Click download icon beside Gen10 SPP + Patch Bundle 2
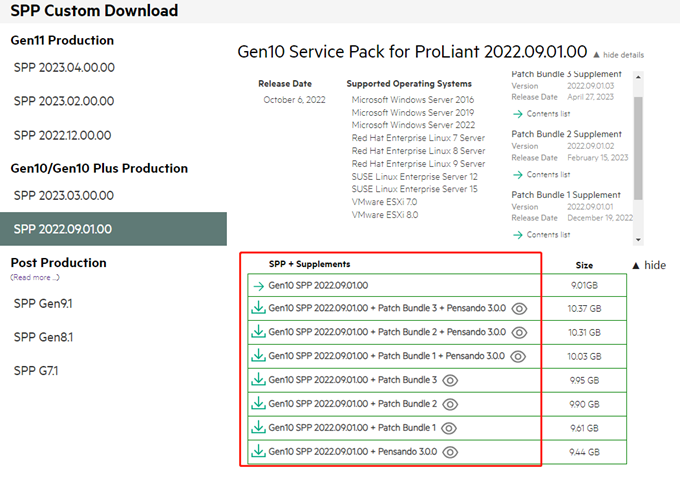This screenshot has width=680, height=485. point(258,404)
